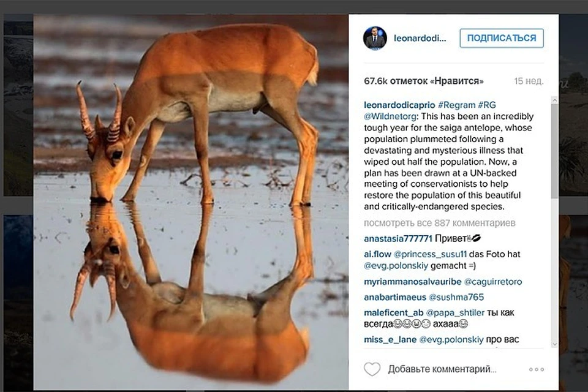Open the #Regram hashtag
The image size is (588, 392).
click(456, 105)
